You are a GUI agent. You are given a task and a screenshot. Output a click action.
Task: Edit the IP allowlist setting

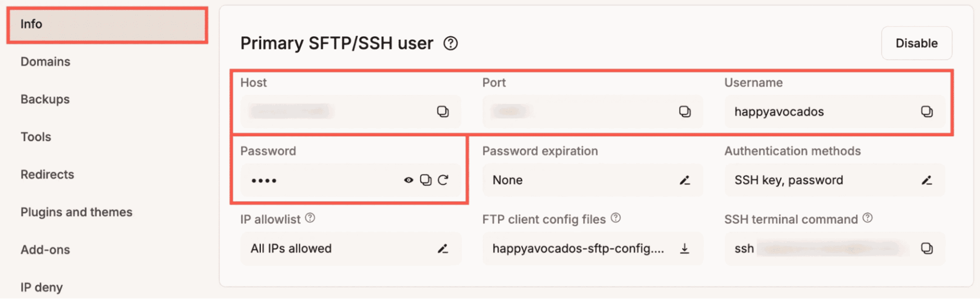(x=443, y=248)
